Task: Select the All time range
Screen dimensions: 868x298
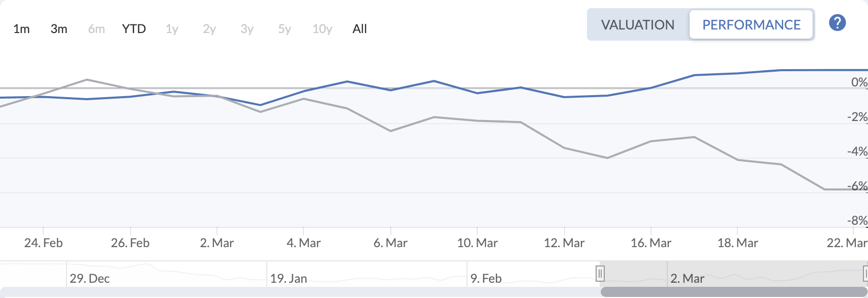Action: (x=359, y=29)
